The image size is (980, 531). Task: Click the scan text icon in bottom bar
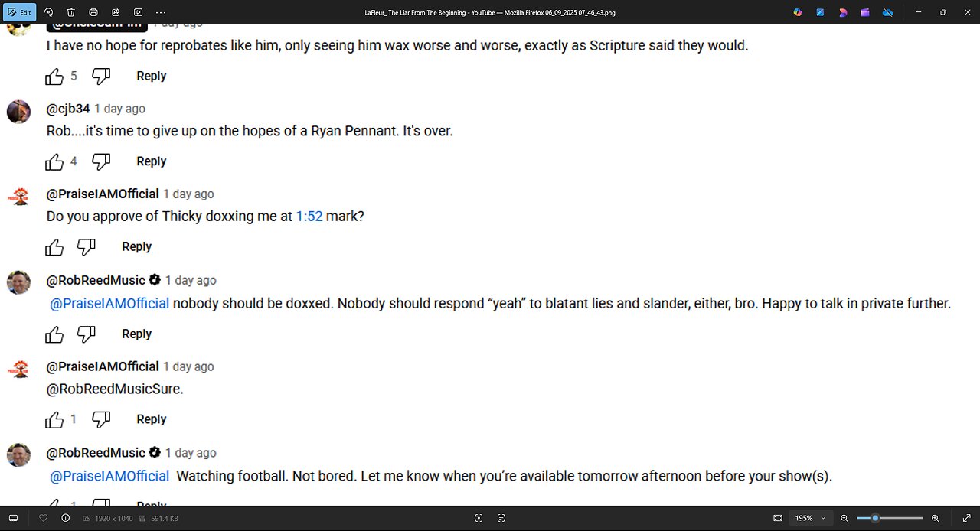(501, 518)
